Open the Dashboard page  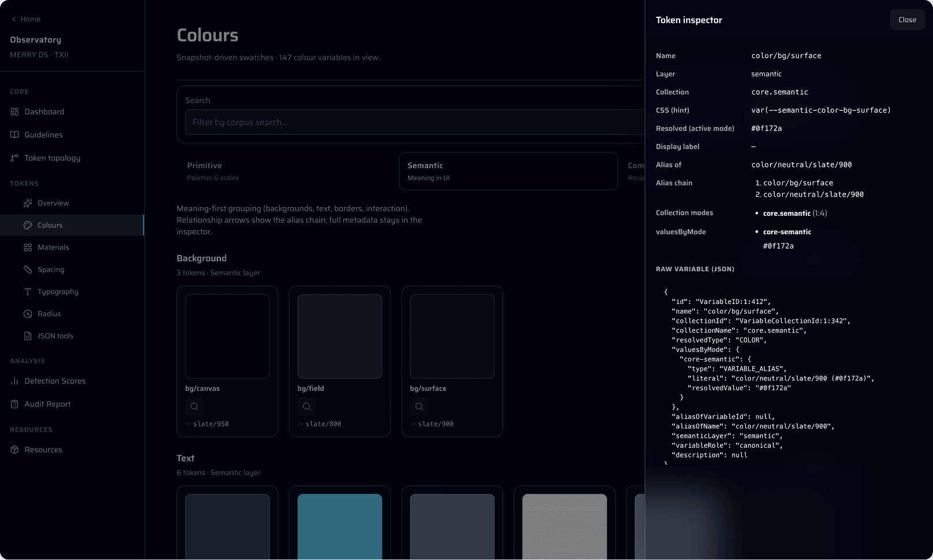(x=72, y=112)
